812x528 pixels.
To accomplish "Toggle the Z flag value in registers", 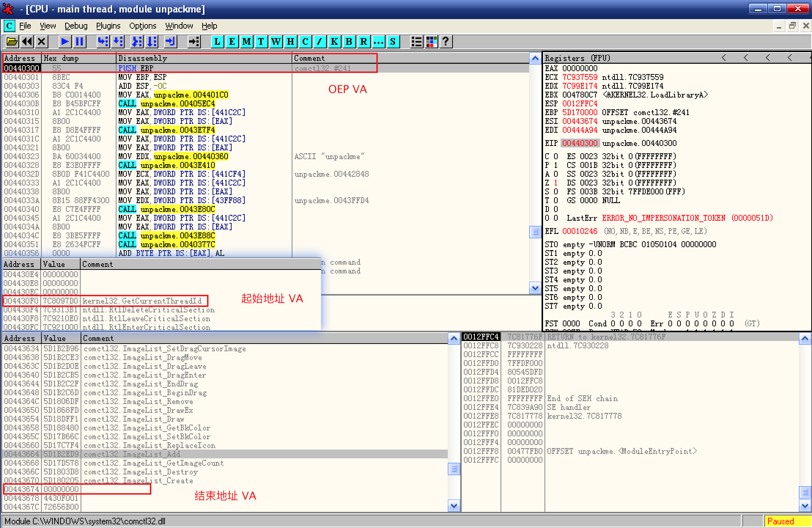I will (556, 183).
